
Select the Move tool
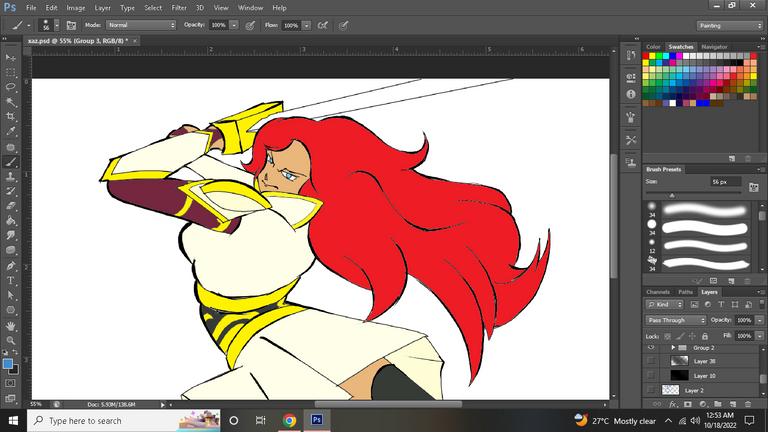coord(10,58)
